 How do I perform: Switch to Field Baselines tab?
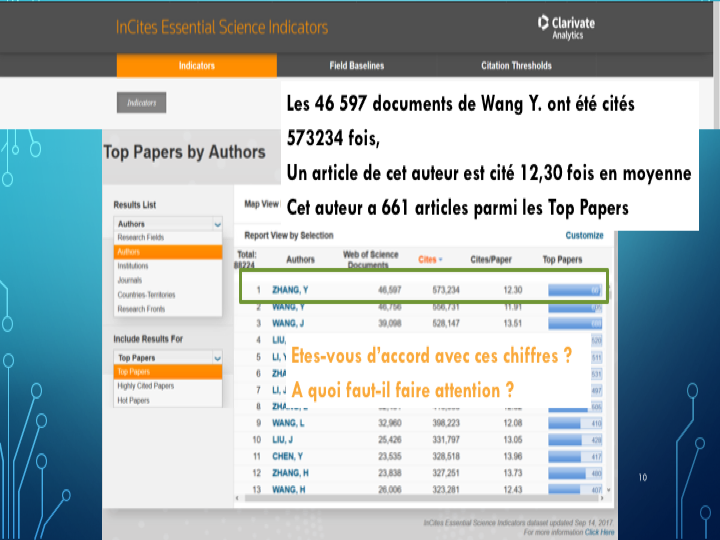(x=356, y=65)
